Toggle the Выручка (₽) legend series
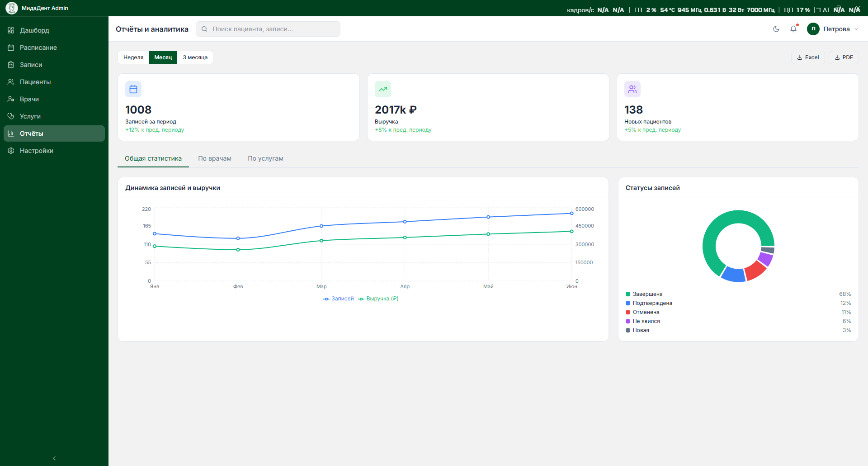 click(378, 299)
